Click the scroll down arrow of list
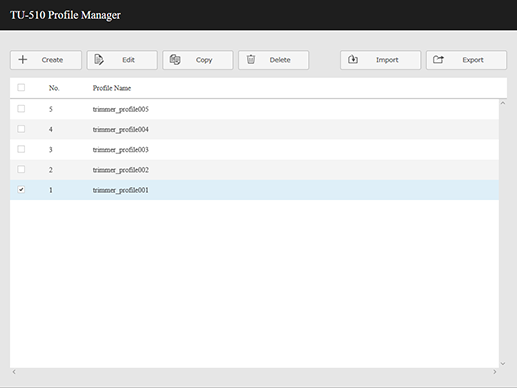Screen dimensions: 517x388 click(x=503, y=364)
